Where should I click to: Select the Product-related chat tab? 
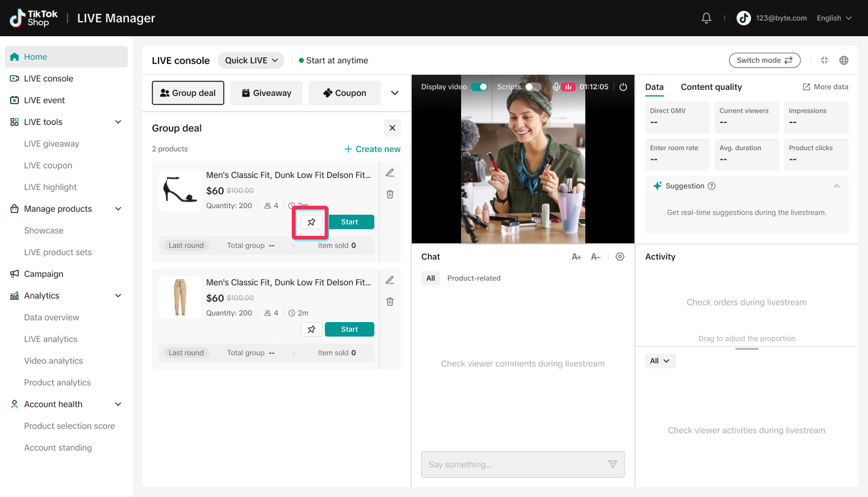point(474,278)
